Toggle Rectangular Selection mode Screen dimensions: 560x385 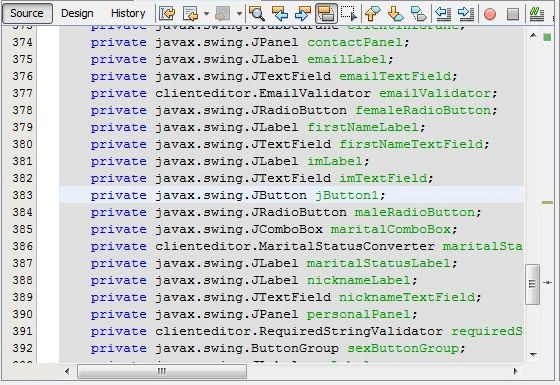pos(349,14)
